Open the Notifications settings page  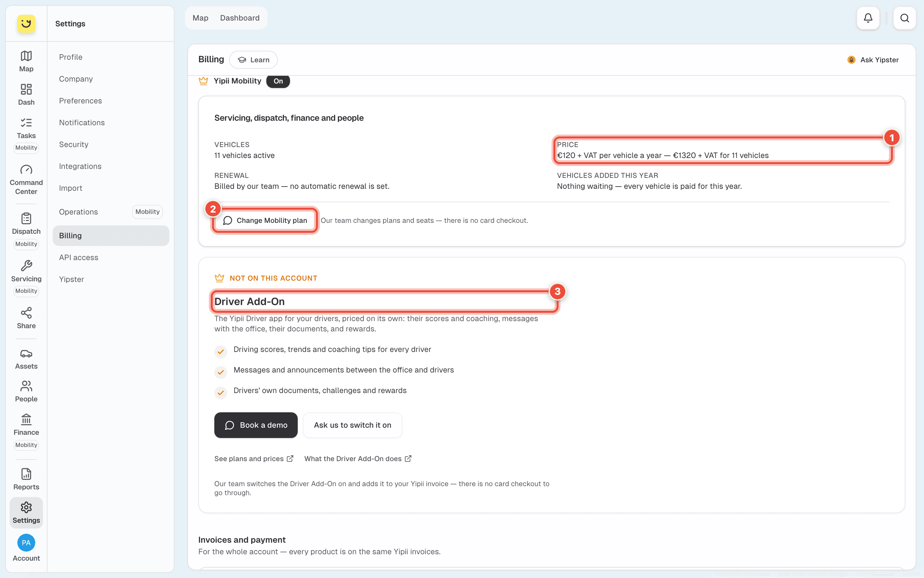pos(111,122)
